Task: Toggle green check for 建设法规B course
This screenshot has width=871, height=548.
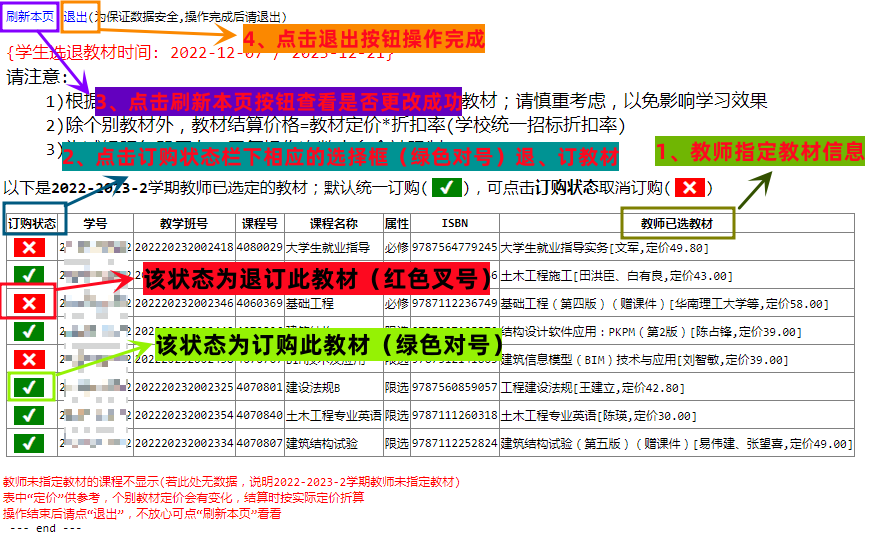Action: pyautogui.click(x=30, y=387)
